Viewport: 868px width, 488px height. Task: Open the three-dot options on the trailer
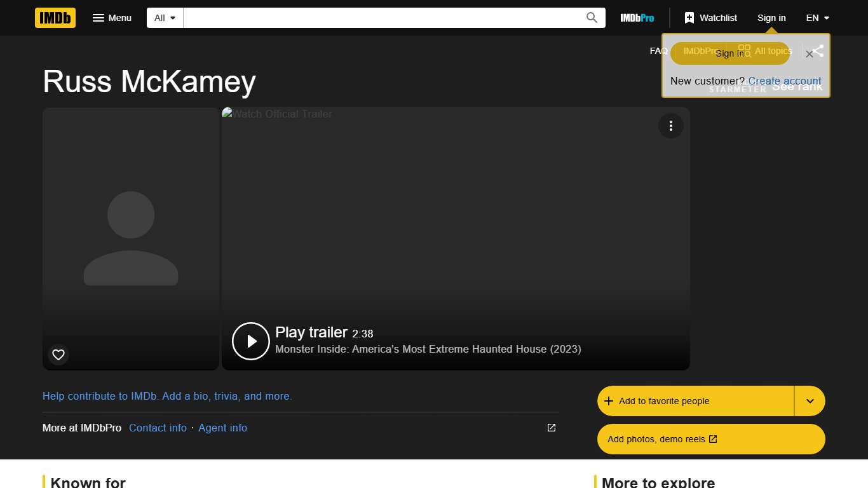pos(670,126)
